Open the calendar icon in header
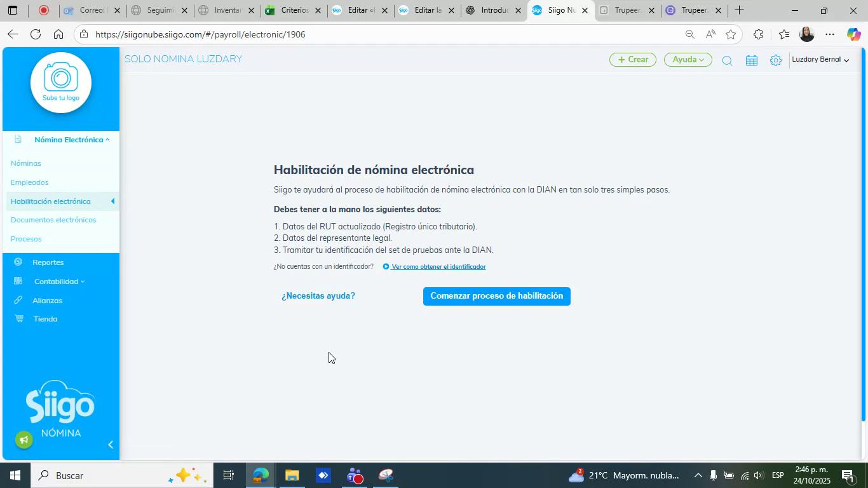This screenshot has width=868, height=488. tap(751, 60)
